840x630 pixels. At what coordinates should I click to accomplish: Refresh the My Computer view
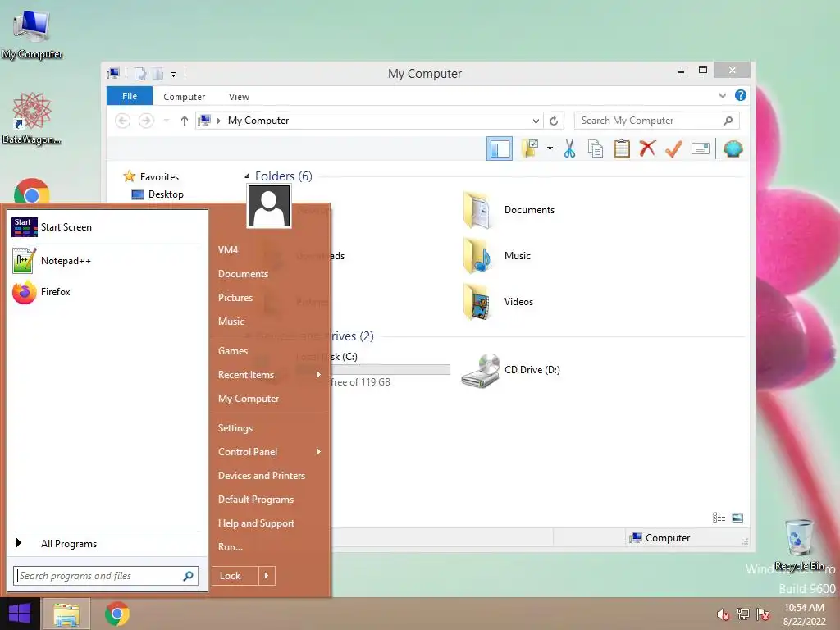(554, 121)
